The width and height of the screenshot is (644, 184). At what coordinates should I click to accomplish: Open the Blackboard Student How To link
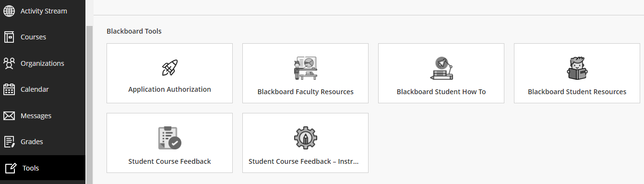point(441,92)
